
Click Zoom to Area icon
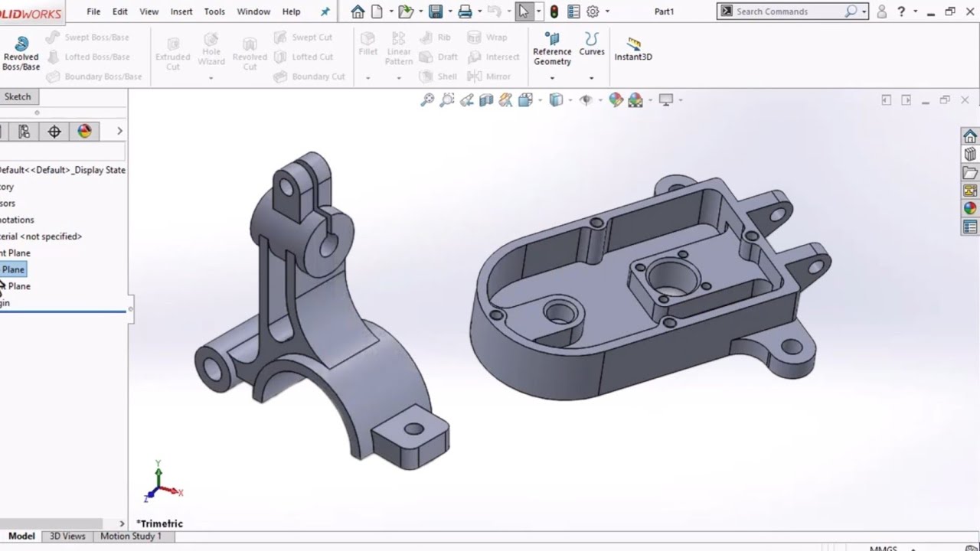[447, 100]
